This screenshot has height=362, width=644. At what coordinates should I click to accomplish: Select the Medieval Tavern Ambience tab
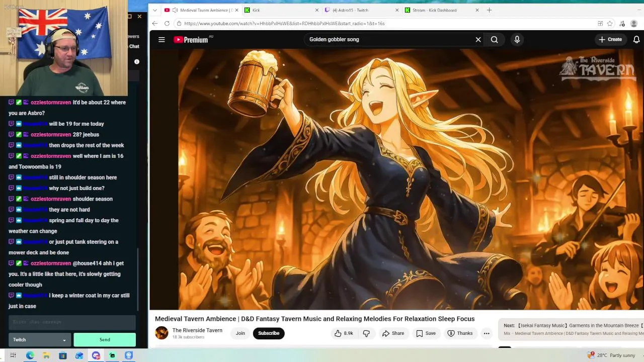pyautogui.click(x=201, y=10)
